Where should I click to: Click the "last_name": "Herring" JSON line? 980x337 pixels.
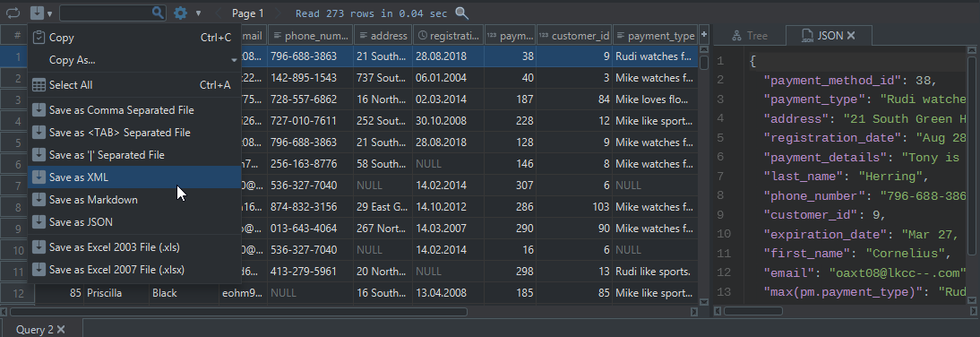coord(847,177)
